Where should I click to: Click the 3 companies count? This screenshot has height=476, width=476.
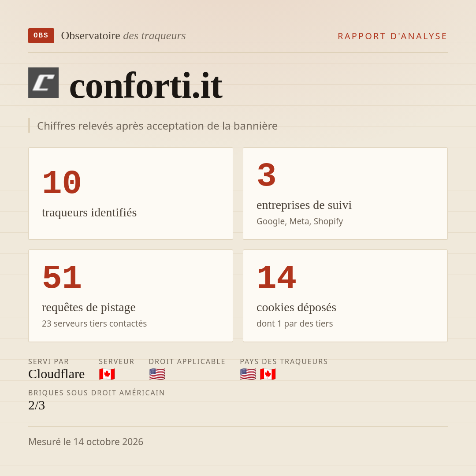point(266,175)
